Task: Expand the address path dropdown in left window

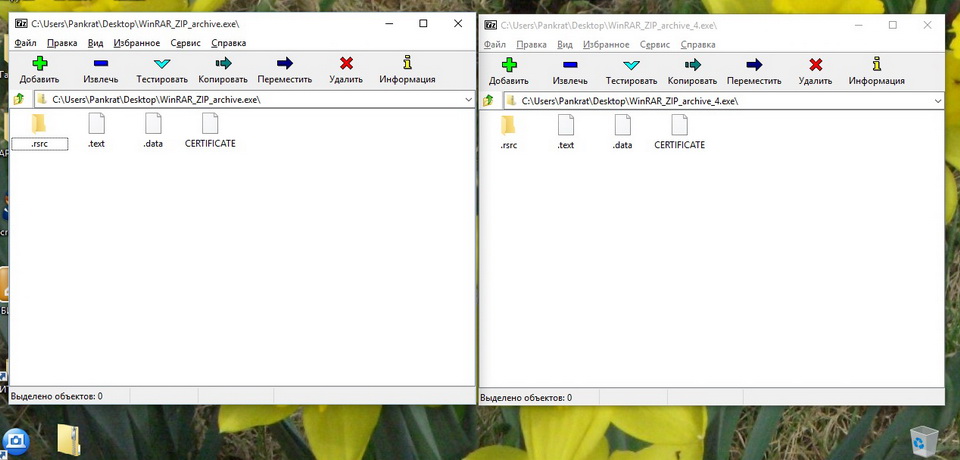Action: click(x=468, y=99)
